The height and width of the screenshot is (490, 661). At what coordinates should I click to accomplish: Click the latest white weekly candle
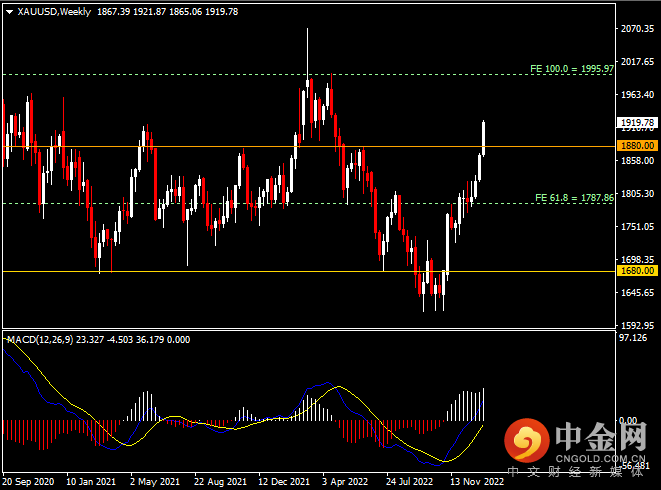point(484,138)
